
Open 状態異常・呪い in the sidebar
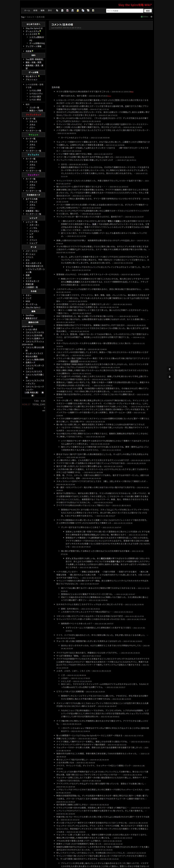(32, 211)
